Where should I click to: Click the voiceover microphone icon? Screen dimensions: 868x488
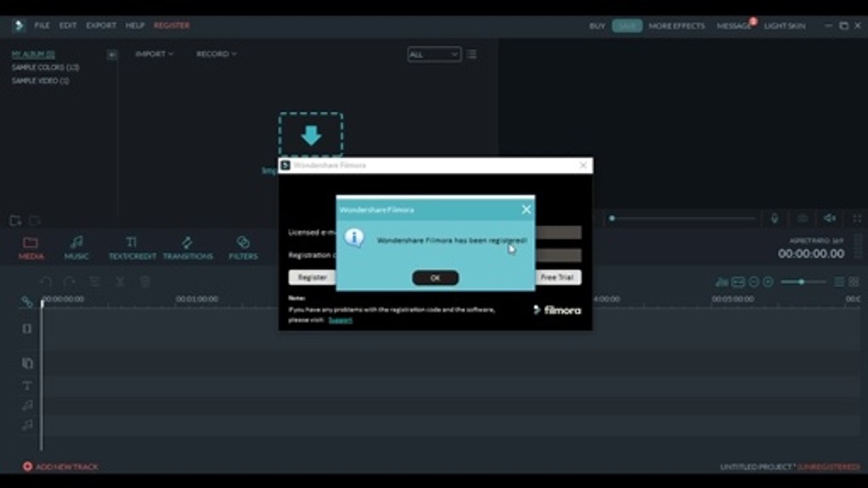click(774, 218)
